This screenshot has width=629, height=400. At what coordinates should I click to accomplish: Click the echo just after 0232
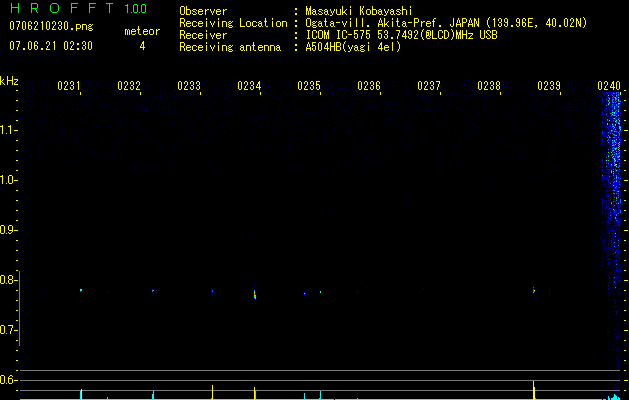[x=153, y=290]
